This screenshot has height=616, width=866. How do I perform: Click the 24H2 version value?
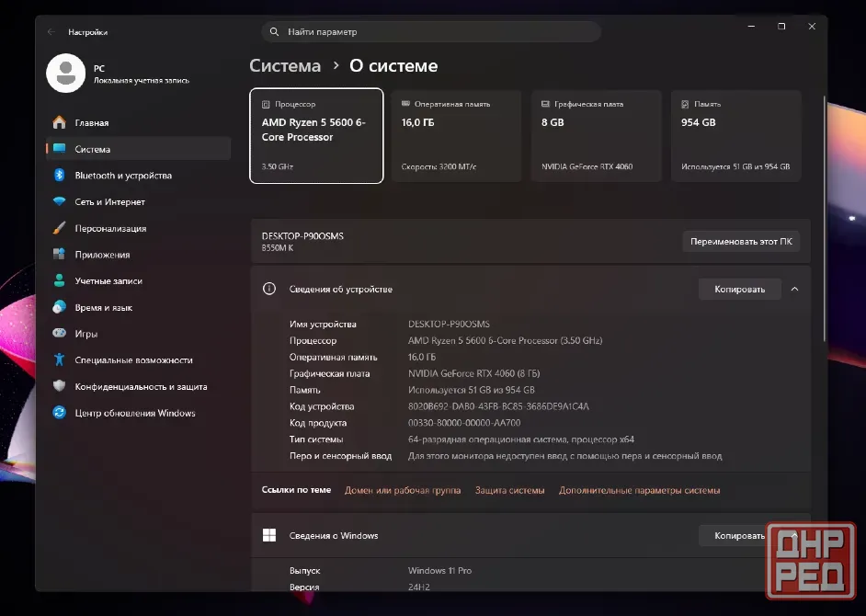point(419,587)
